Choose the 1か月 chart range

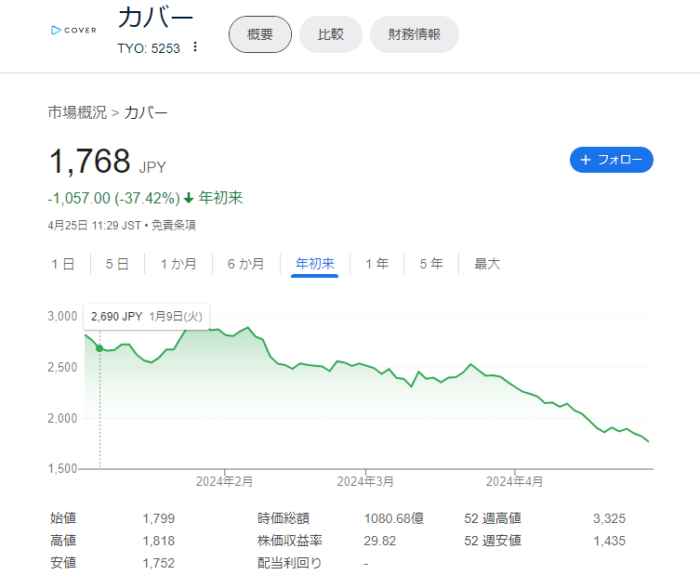[x=178, y=264]
